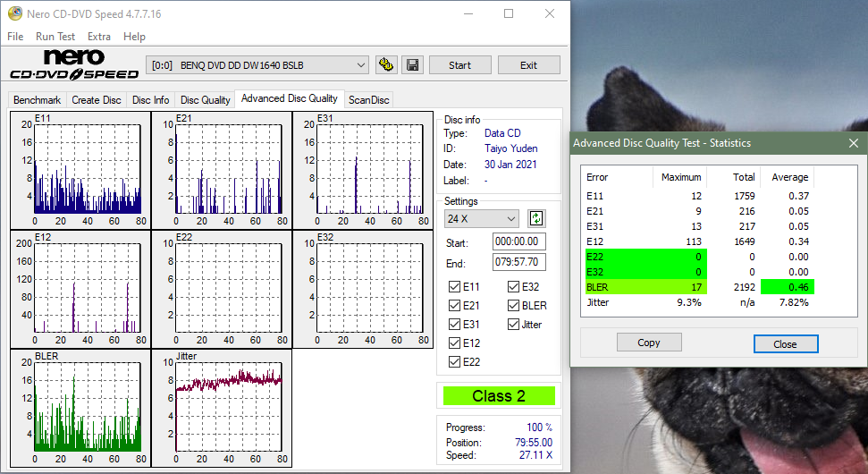Viewport: 868px width, 474px height.
Task: Click the Jitter graph
Action: click(x=222, y=408)
